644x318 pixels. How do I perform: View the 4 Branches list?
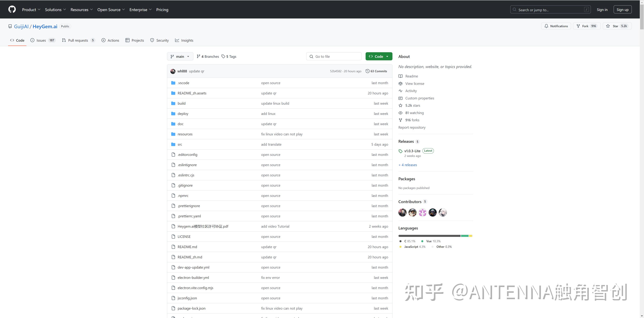click(x=208, y=57)
